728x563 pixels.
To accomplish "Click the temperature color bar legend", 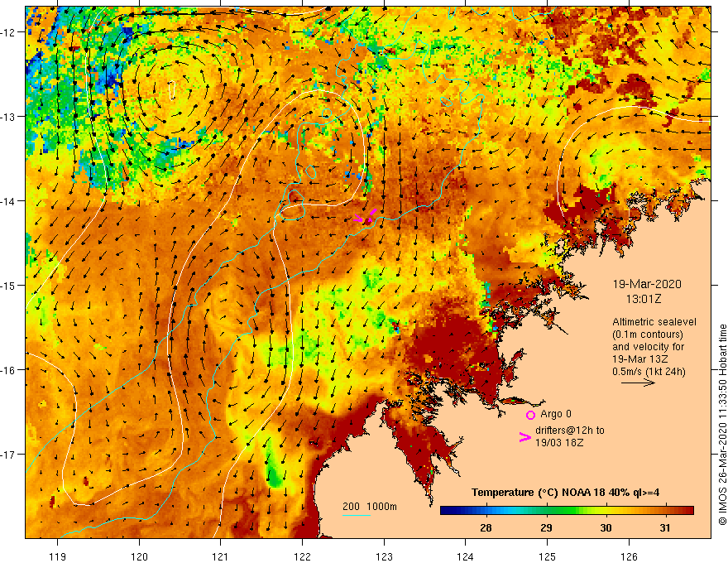I will coord(567,511).
